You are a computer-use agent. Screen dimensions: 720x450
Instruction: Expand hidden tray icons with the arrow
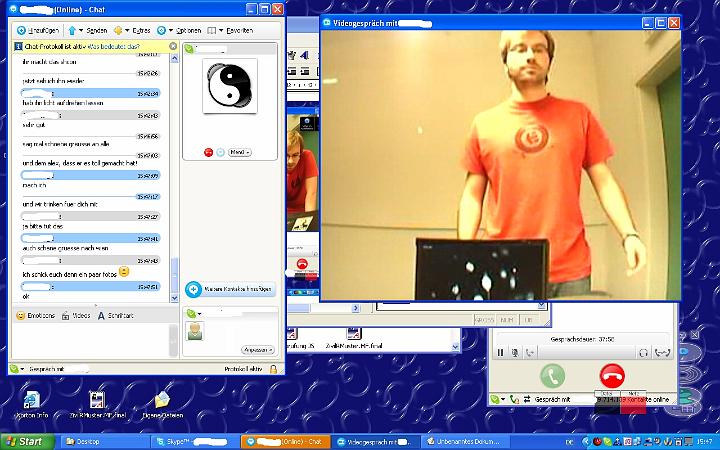click(586, 442)
